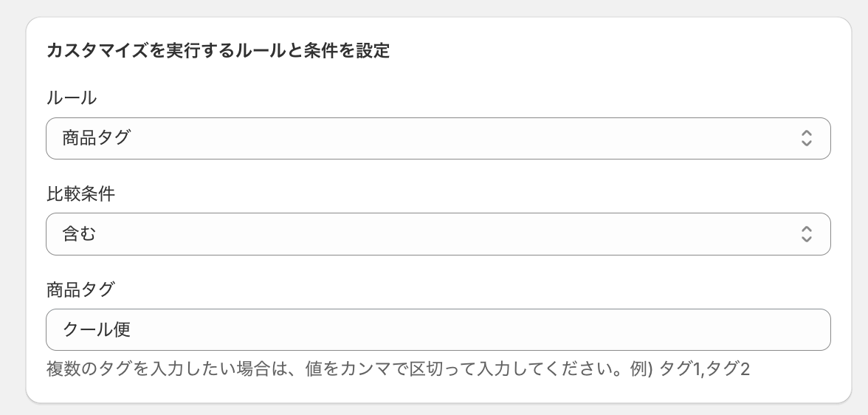Open the ルール dropdown

coord(438,138)
